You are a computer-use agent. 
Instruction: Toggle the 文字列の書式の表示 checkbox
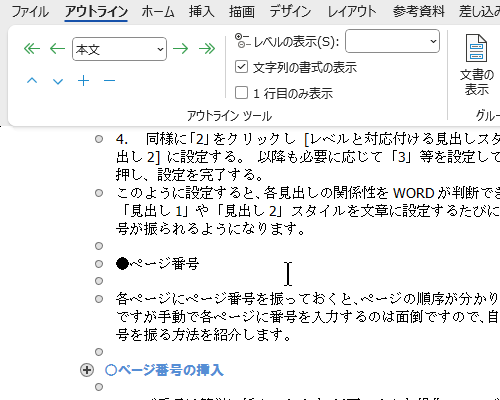[241, 67]
